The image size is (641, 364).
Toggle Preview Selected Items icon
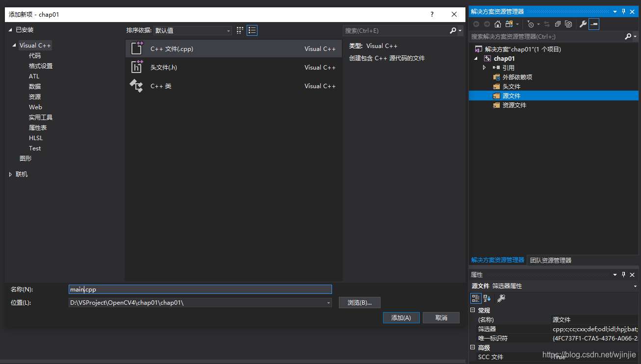pyautogui.click(x=594, y=24)
